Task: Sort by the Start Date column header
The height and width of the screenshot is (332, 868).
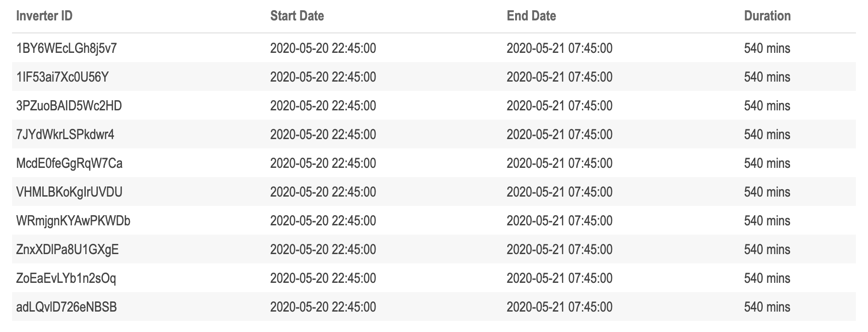Action: [x=297, y=16]
